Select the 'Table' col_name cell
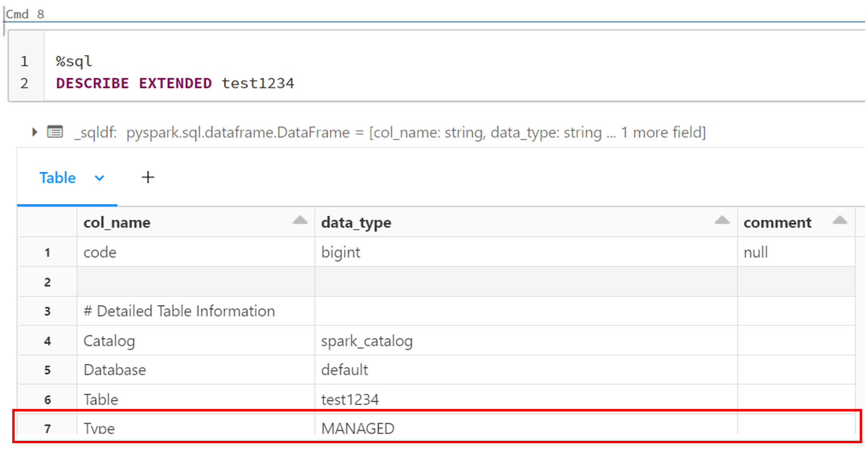This screenshot has height=452, width=868. pyautogui.click(x=196, y=399)
